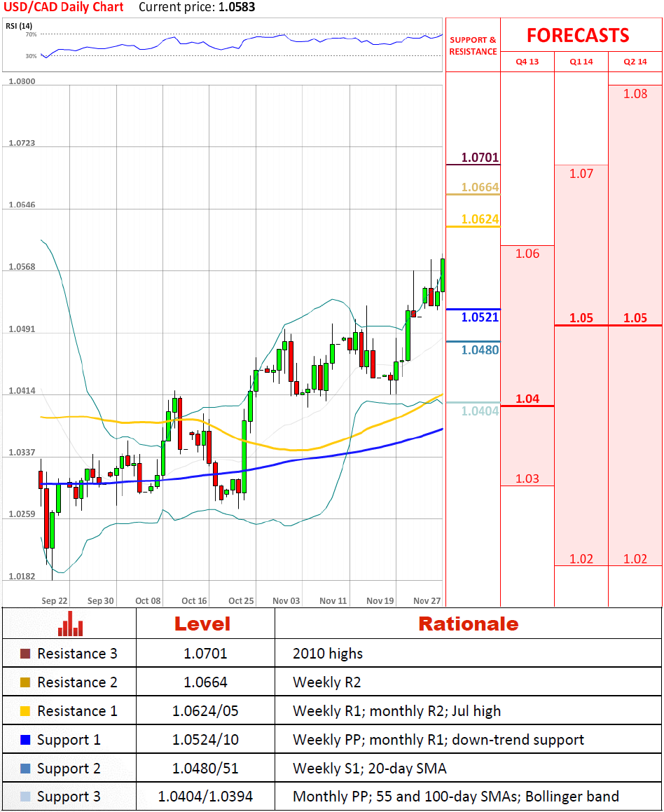Image resolution: width=664 pixels, height=812 pixels.
Task: Click the 1.0701 resistance level marker
Action: (480, 158)
